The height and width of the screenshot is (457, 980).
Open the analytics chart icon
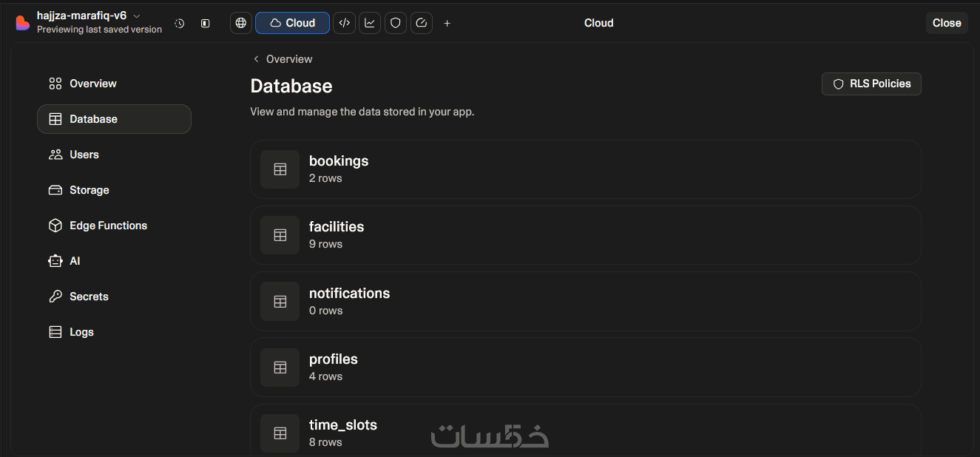(x=370, y=23)
